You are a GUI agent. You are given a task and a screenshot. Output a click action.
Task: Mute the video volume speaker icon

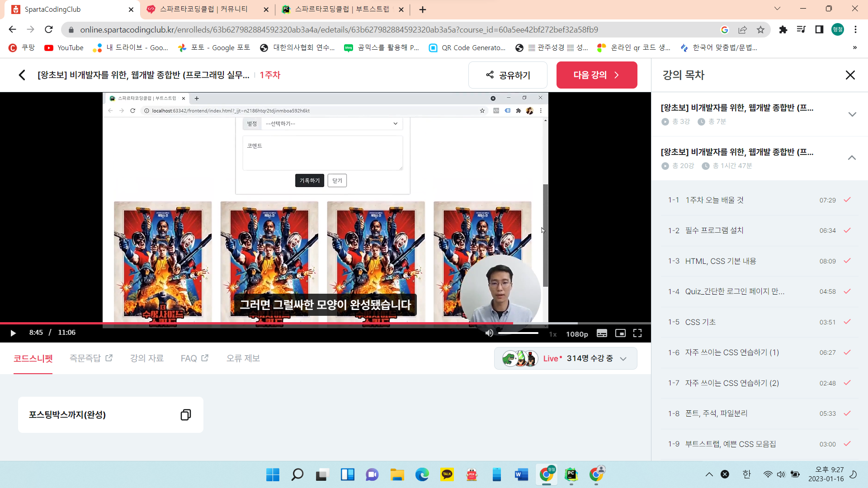[x=489, y=333]
